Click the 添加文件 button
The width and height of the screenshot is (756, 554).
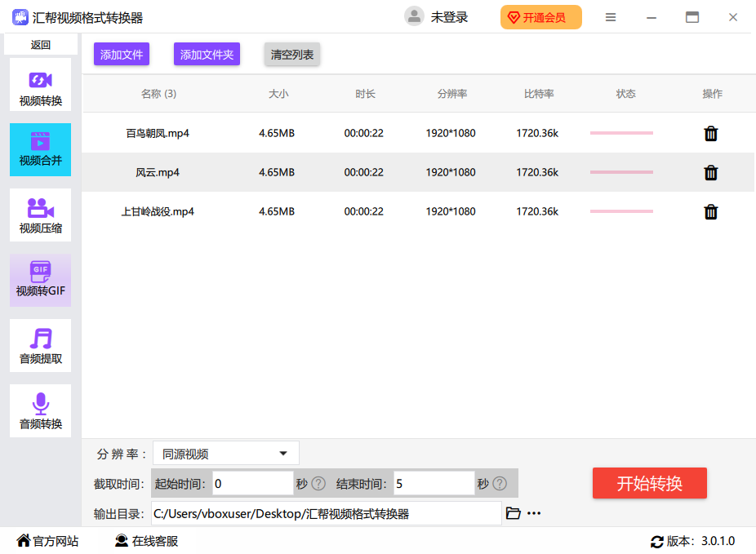122,55
